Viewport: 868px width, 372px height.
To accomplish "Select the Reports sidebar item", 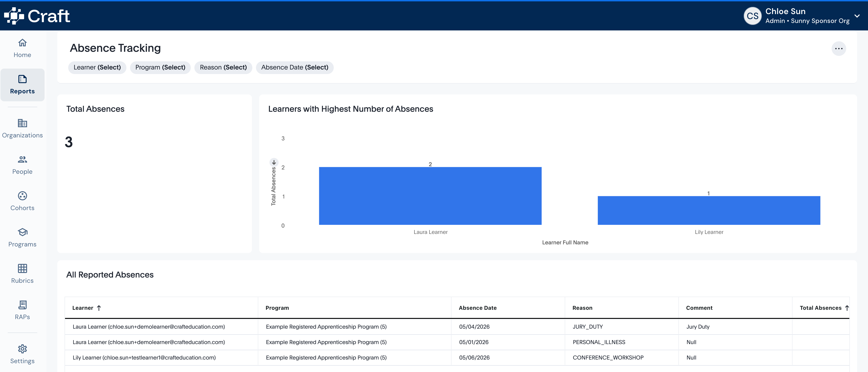I will (x=22, y=85).
